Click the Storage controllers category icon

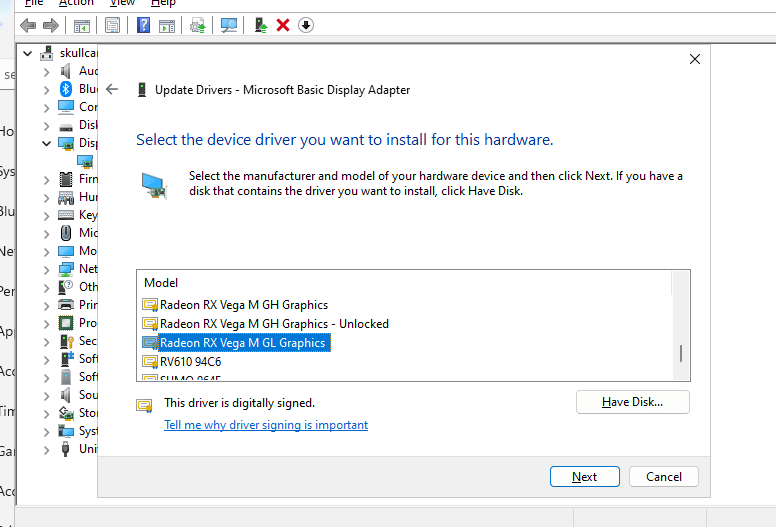[66, 413]
